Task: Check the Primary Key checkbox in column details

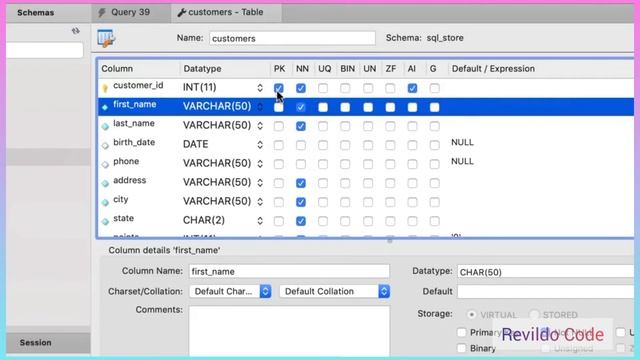Action: click(x=461, y=332)
